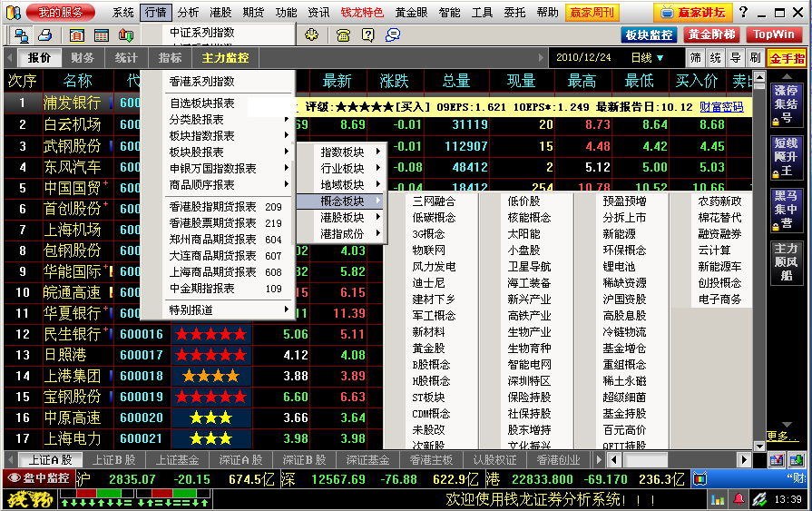Expand the 特别报道 submenu
The height and width of the screenshot is (511, 812).
(x=229, y=310)
